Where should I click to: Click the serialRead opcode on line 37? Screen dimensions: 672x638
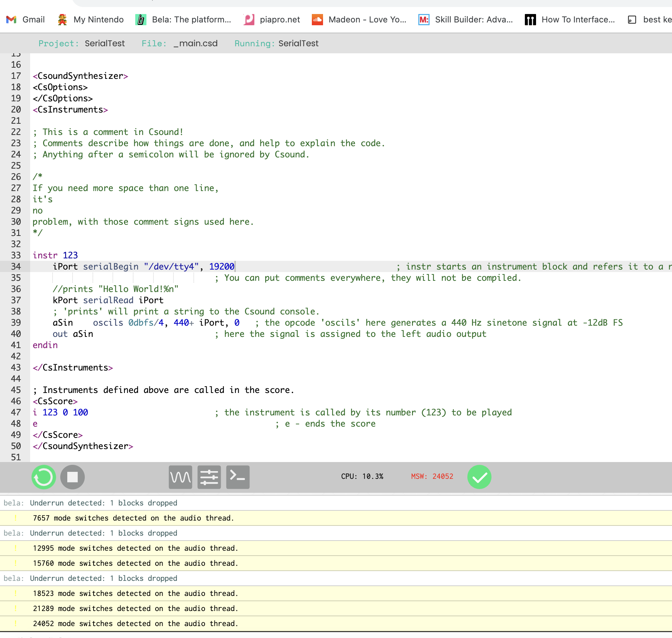point(108,300)
